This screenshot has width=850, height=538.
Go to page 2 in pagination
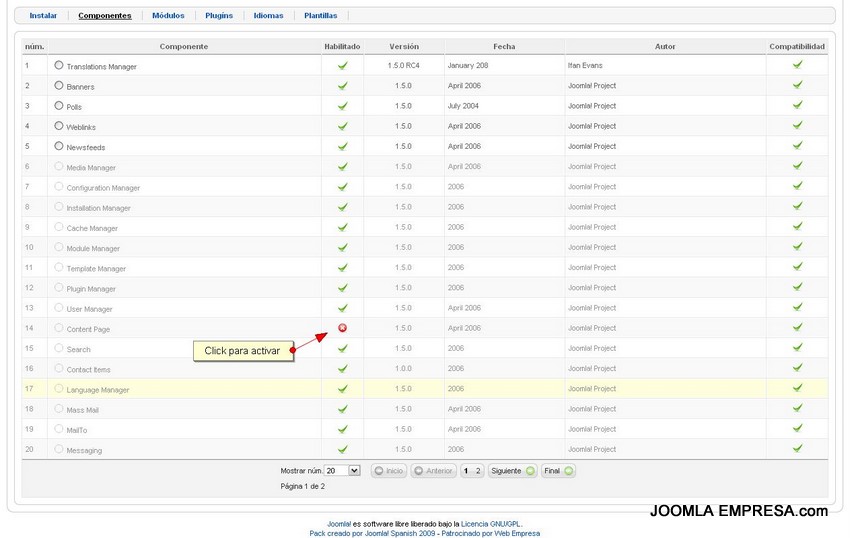[x=478, y=470]
